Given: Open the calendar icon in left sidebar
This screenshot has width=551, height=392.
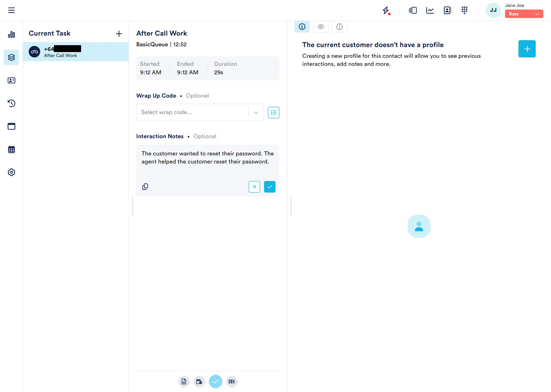Looking at the screenshot, I should pyautogui.click(x=11, y=149).
